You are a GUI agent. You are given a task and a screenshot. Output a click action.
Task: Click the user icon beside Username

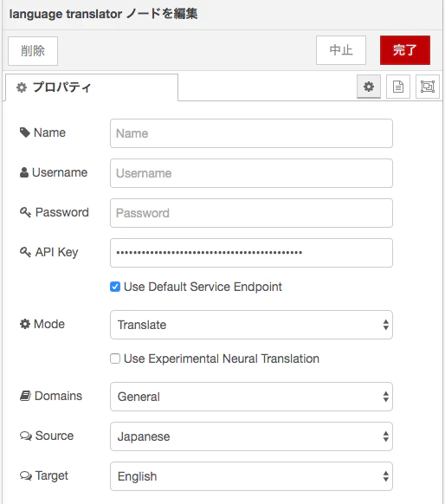click(x=24, y=172)
